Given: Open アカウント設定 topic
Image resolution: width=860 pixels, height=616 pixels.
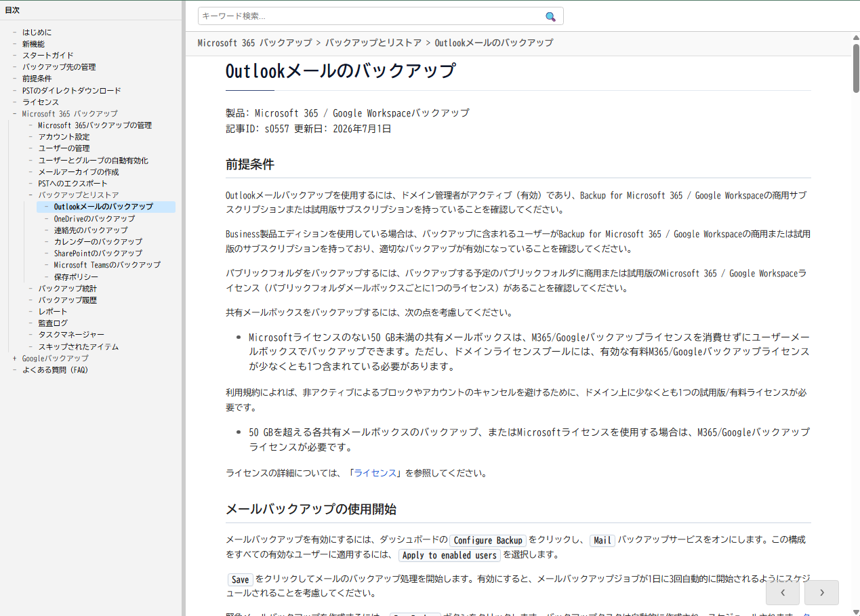Looking at the screenshot, I should [64, 137].
